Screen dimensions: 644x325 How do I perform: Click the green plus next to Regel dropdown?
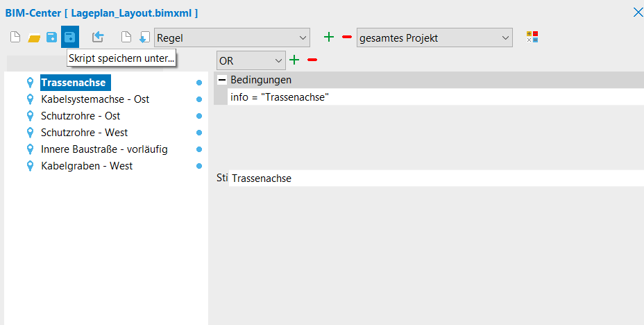point(329,37)
